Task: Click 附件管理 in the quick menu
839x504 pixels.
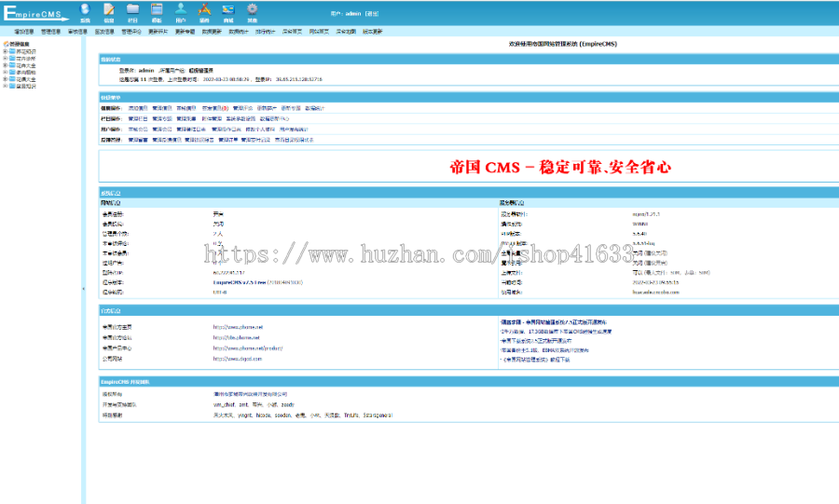Action: [212, 118]
